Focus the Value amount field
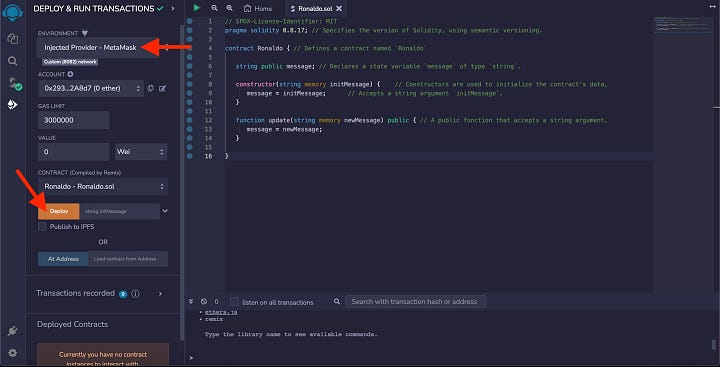The image size is (720, 367). (x=74, y=152)
